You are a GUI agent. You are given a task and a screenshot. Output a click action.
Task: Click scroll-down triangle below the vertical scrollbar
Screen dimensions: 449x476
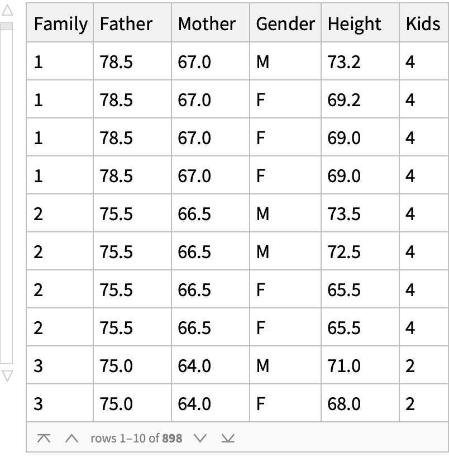[6, 376]
